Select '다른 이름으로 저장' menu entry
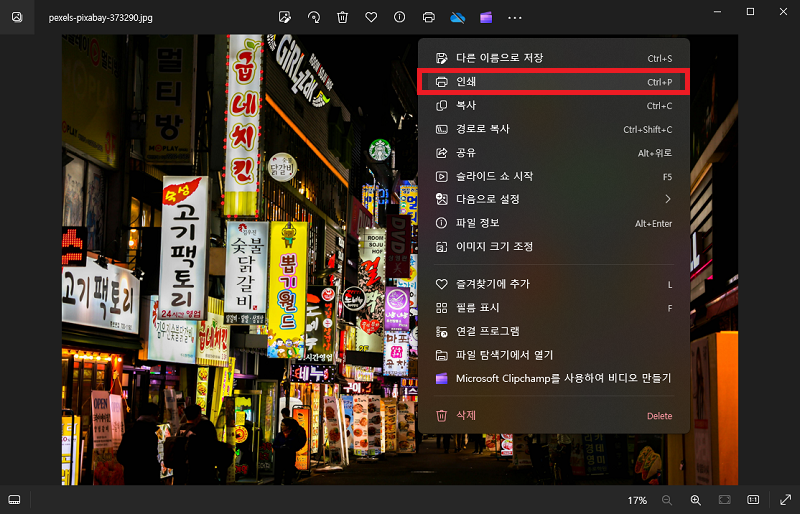Screen dimensions: 800x514 click(554, 58)
